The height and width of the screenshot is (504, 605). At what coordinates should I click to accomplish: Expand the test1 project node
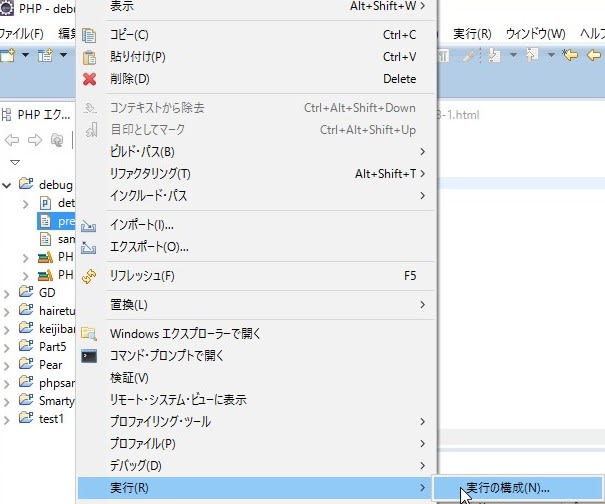(x=8, y=419)
